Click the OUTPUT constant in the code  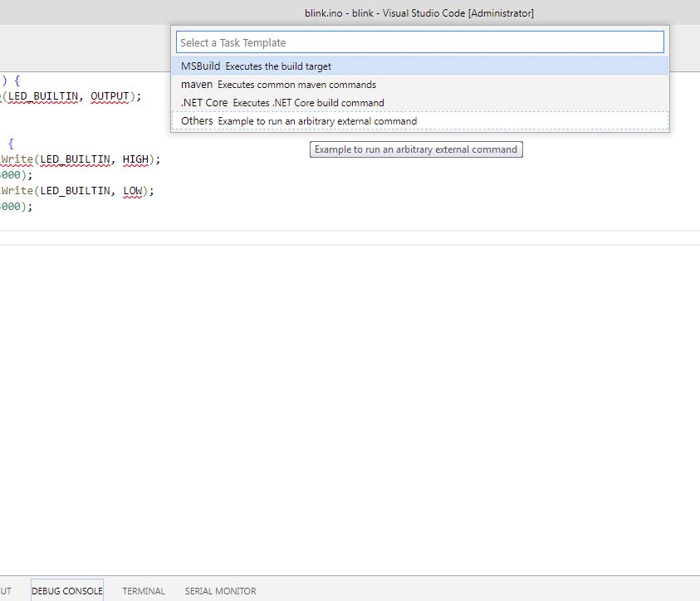tap(110, 96)
